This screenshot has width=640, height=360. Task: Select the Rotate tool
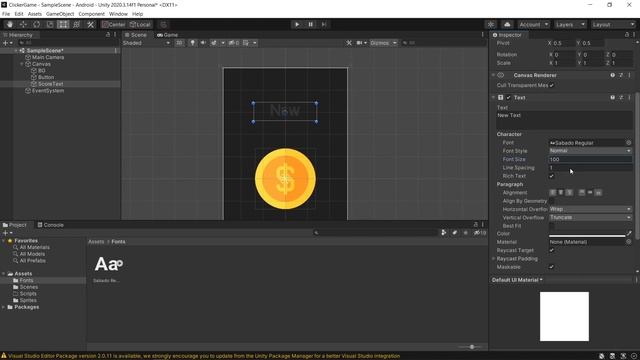point(36,24)
